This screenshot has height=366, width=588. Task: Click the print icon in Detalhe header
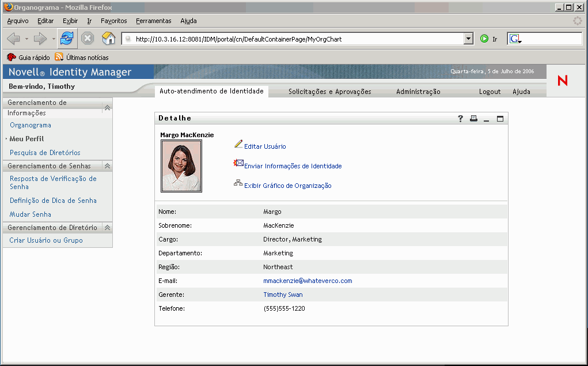point(473,119)
